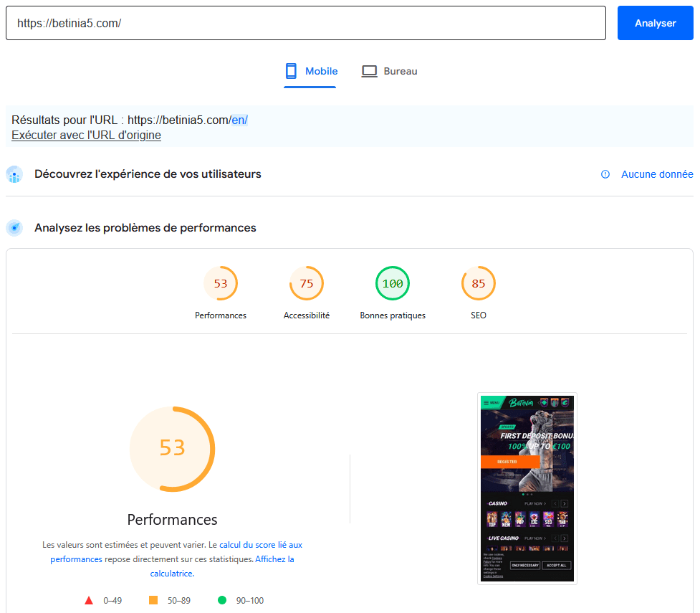This screenshot has height=613, width=700.
Task: Click the performance problems radar icon
Action: tap(15, 228)
